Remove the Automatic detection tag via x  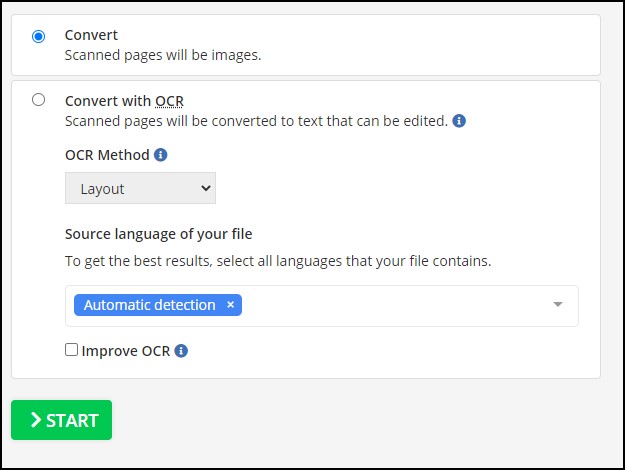pos(230,305)
